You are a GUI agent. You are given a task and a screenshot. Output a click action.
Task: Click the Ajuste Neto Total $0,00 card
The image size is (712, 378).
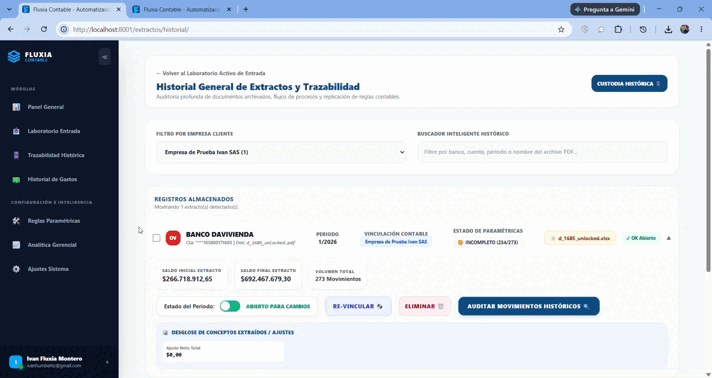tap(223, 352)
